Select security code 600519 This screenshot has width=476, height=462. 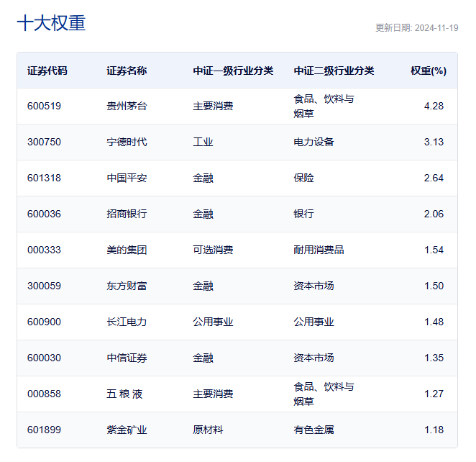tap(44, 106)
